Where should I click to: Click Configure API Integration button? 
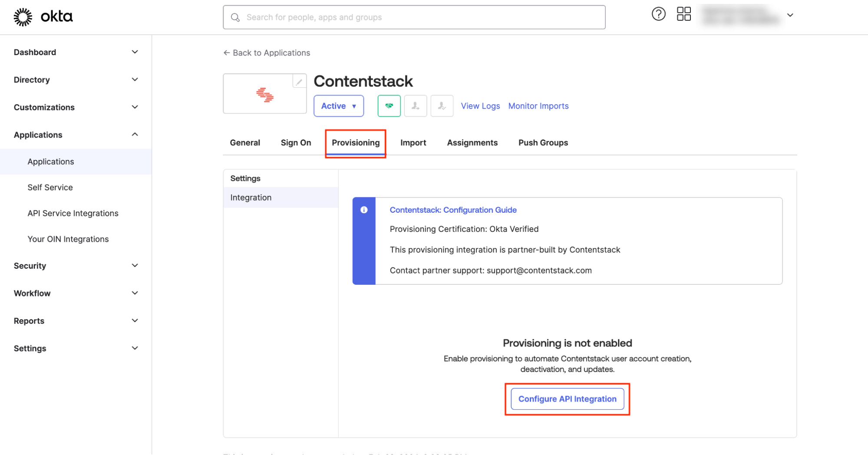coord(567,399)
